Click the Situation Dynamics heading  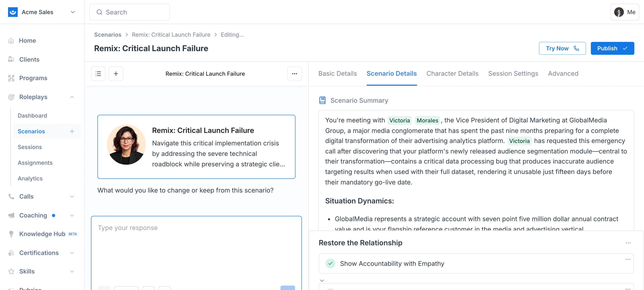[x=359, y=201]
